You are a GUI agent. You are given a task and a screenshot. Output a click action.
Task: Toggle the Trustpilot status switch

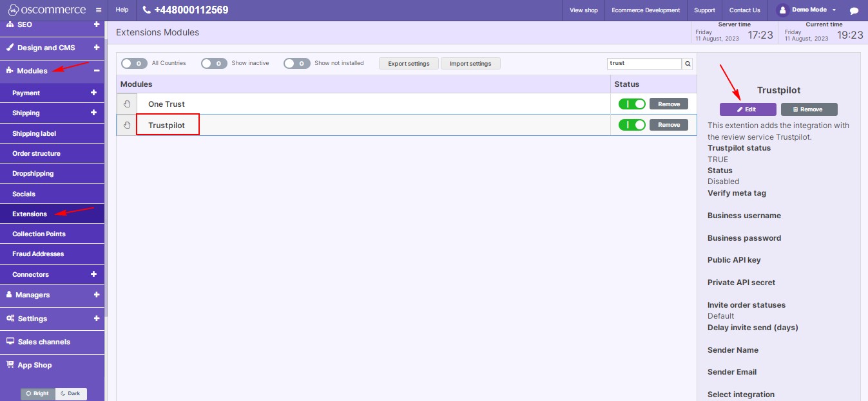tap(632, 125)
